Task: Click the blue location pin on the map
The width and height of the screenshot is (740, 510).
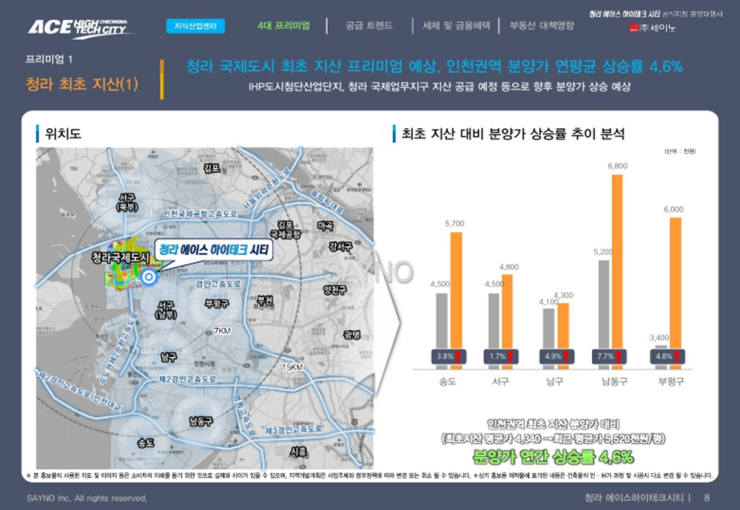Action: [148, 277]
